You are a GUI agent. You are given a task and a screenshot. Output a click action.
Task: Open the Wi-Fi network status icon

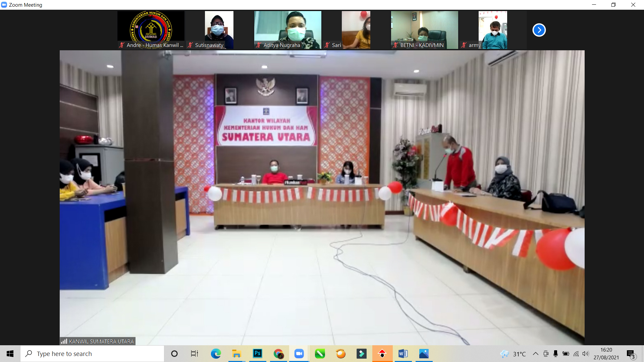pyautogui.click(x=576, y=354)
